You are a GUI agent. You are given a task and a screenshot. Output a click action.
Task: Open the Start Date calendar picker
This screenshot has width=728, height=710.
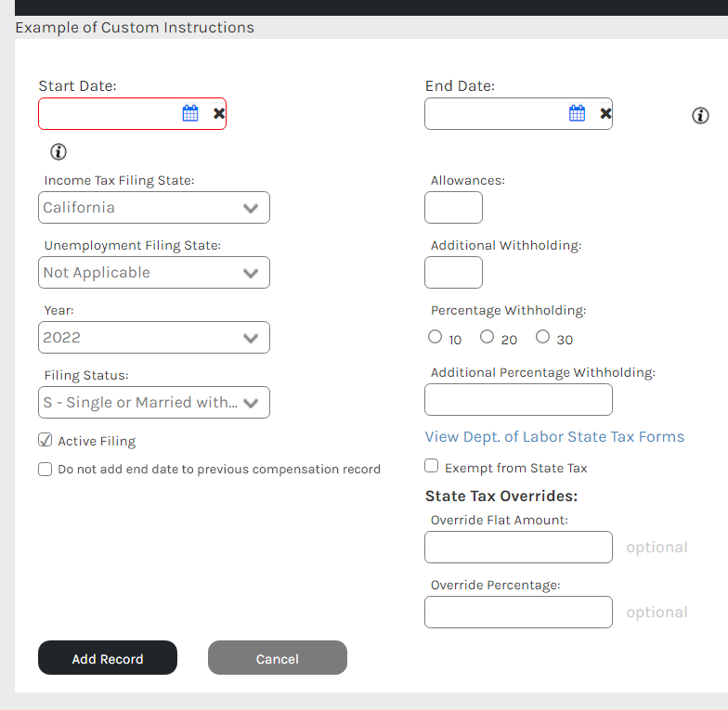(190, 113)
